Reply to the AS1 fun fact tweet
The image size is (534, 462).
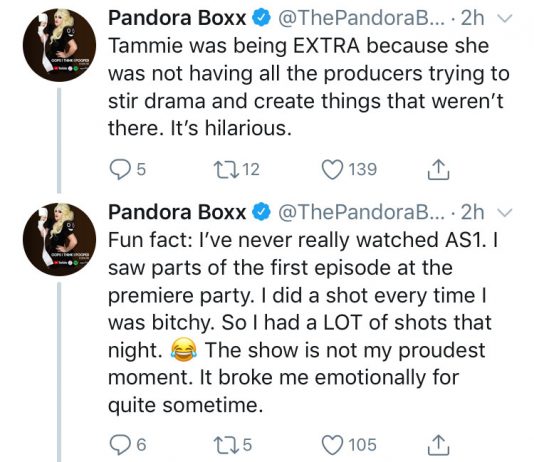[x=118, y=445]
